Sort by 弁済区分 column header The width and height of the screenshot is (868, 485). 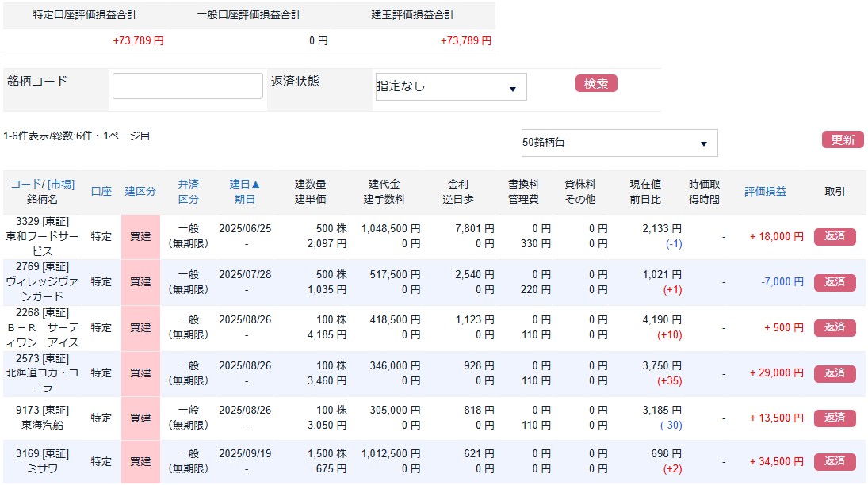(188, 192)
